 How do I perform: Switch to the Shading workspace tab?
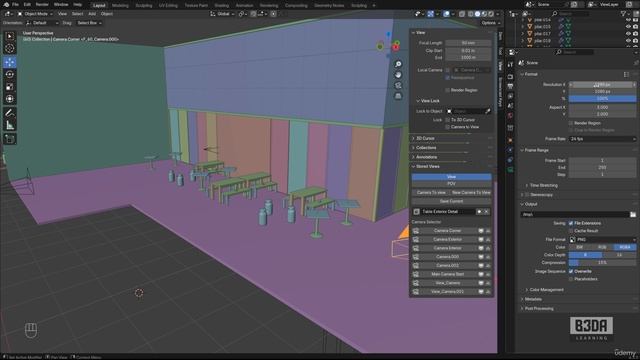tap(222, 6)
